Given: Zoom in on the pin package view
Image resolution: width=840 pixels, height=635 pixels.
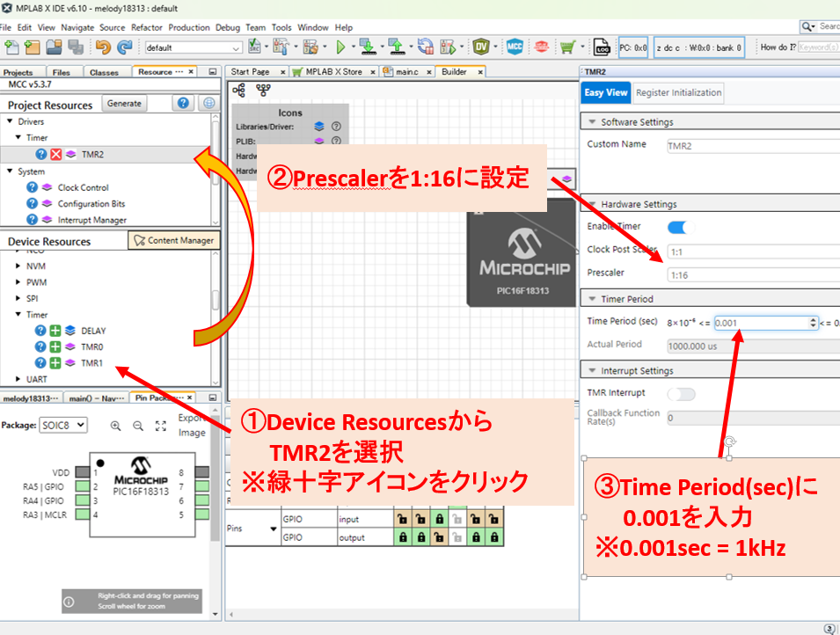Looking at the screenshot, I should 115,426.
